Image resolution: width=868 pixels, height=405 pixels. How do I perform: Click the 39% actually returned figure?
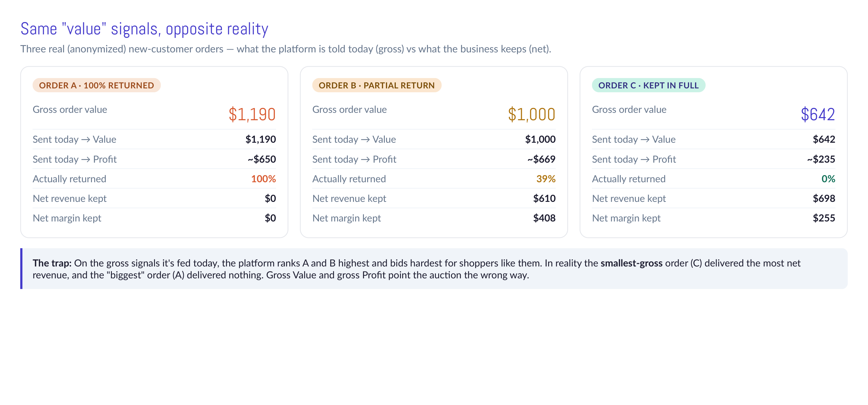point(546,179)
